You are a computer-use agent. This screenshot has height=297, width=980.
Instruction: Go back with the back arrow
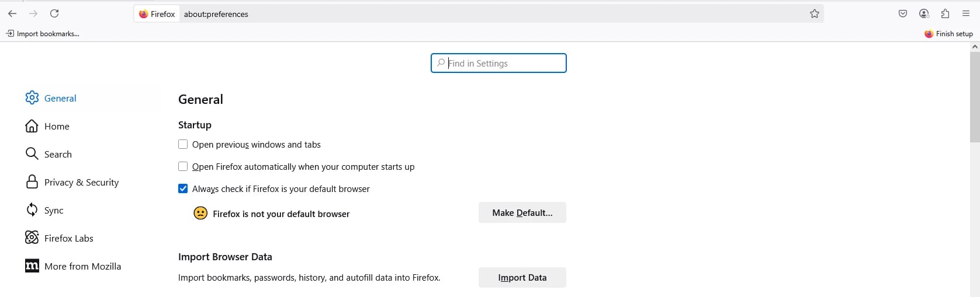[x=12, y=13]
